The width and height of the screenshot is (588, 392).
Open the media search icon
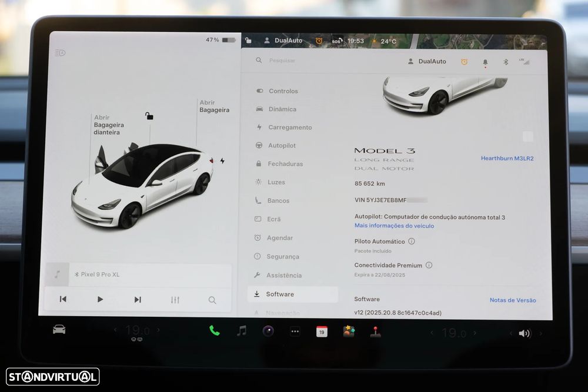(x=212, y=300)
